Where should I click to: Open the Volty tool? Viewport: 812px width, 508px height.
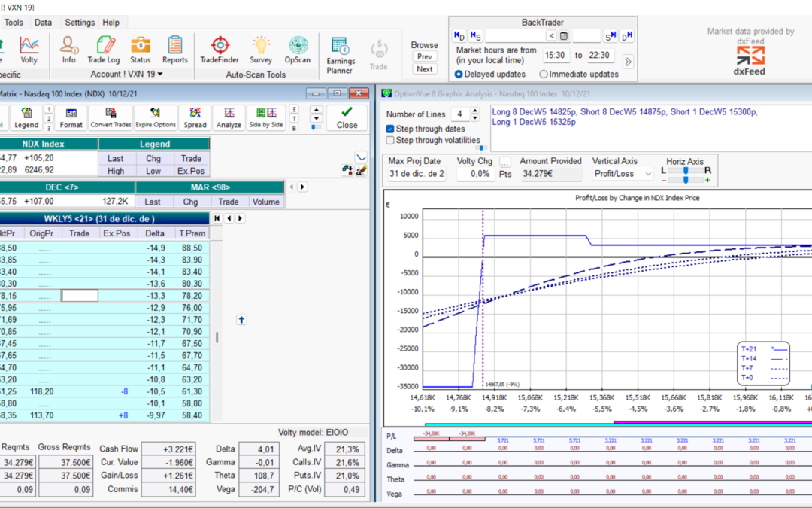coord(29,50)
